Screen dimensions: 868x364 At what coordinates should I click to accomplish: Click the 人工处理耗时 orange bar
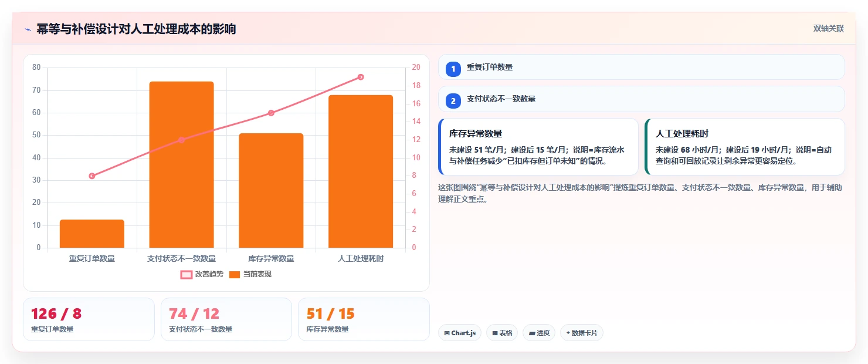(361, 171)
